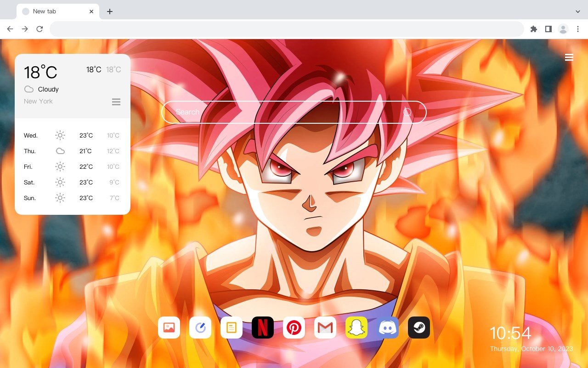This screenshot has height=368, width=588.
Task: Select the Thu. forecast row
Action: (73, 151)
